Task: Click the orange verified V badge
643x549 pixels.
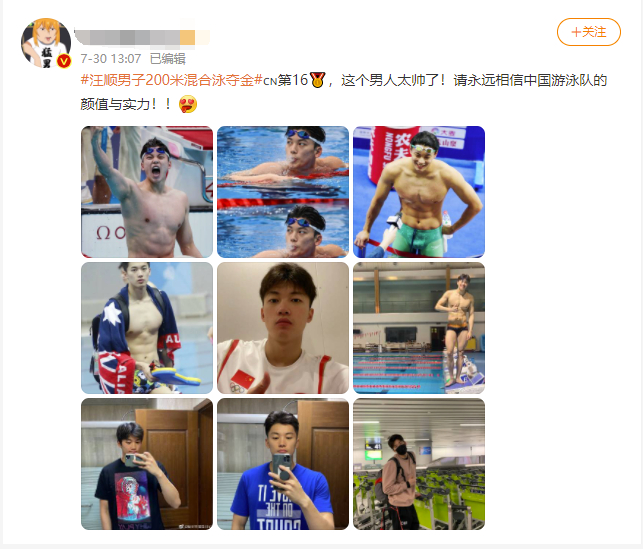Action: tap(64, 61)
